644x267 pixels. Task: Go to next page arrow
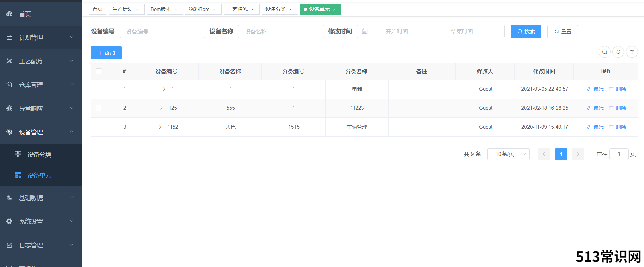(x=578, y=154)
